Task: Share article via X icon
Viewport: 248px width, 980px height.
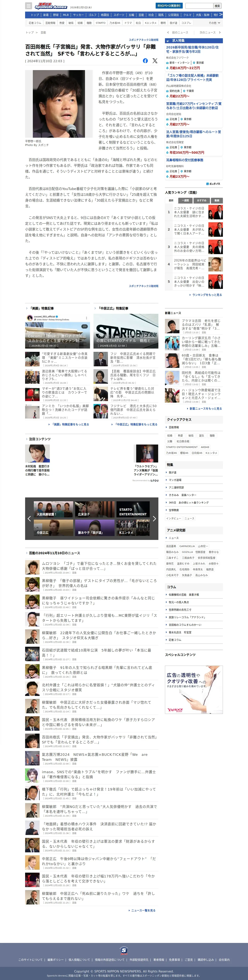Action: pyautogui.click(x=155, y=60)
